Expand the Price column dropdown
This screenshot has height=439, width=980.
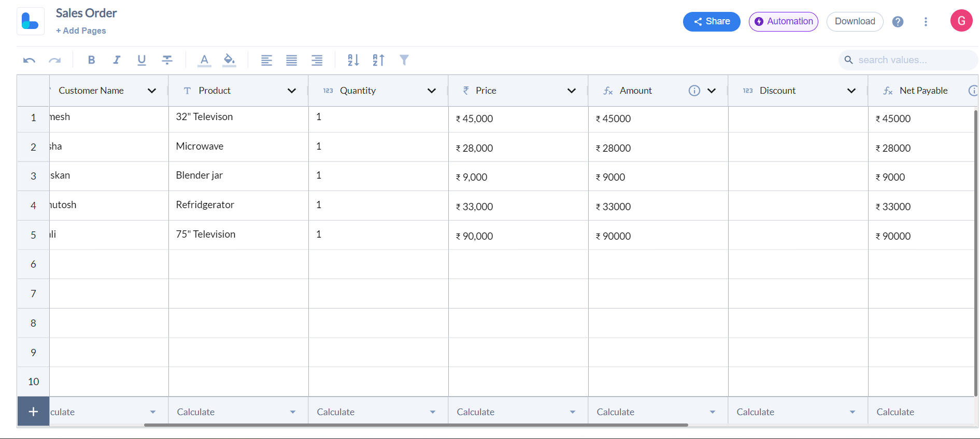point(572,91)
